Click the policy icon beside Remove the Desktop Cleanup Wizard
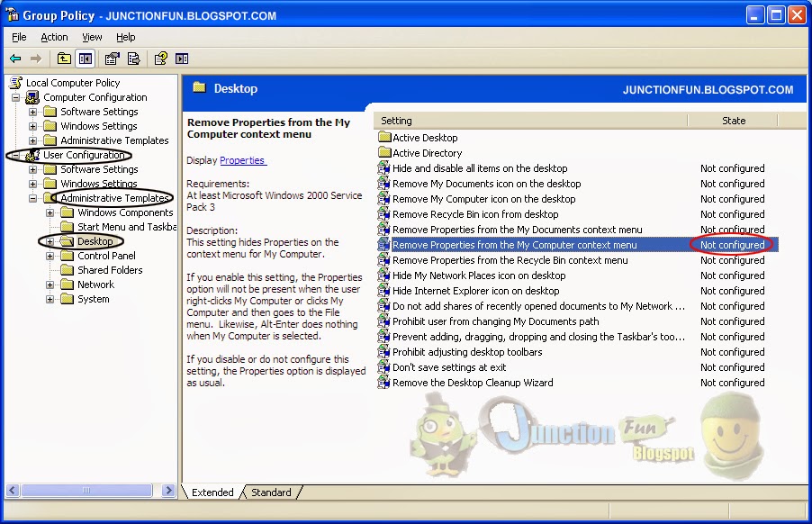812x524 pixels. pos(383,383)
